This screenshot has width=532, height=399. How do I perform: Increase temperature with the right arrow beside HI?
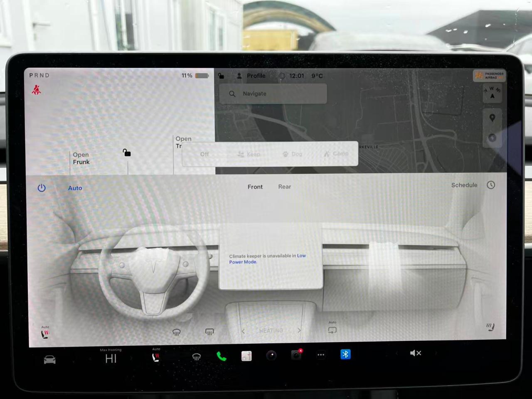(x=131, y=358)
